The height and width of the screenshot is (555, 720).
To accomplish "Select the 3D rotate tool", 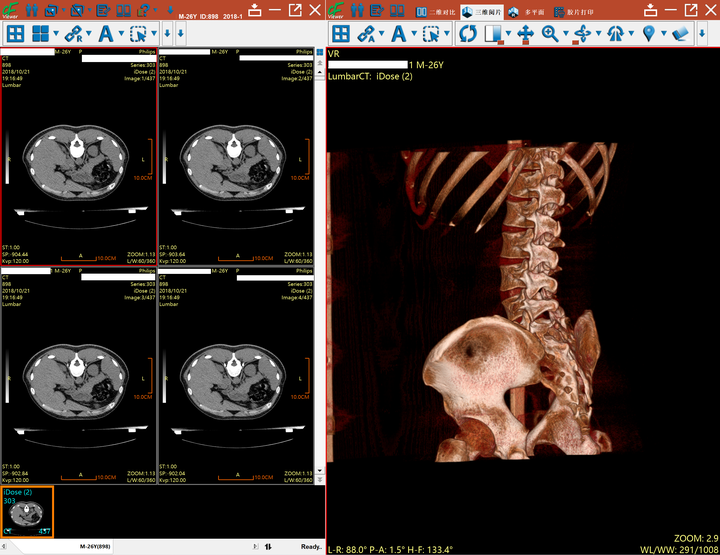I will click(x=582, y=34).
